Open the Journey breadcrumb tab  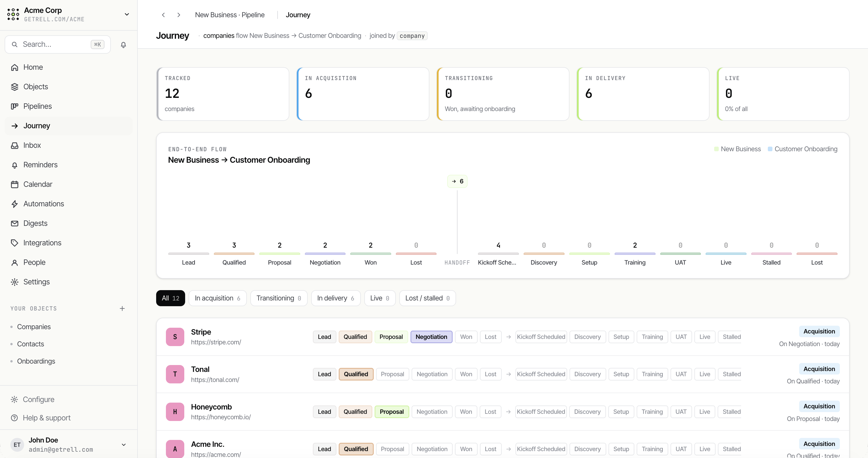(298, 15)
